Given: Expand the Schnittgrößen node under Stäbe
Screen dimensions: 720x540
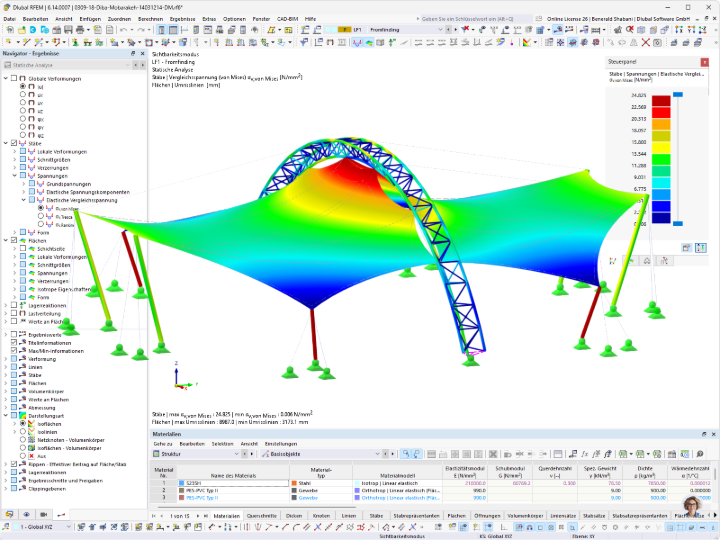Looking at the screenshot, I should click(15, 160).
